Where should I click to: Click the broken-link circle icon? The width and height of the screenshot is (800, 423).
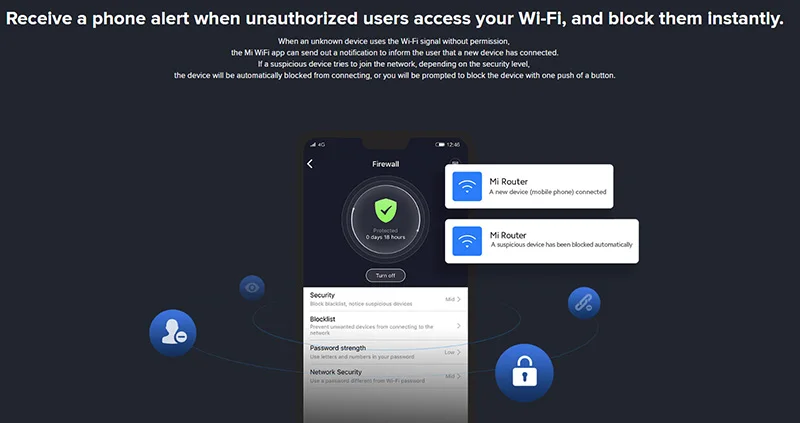click(x=584, y=303)
